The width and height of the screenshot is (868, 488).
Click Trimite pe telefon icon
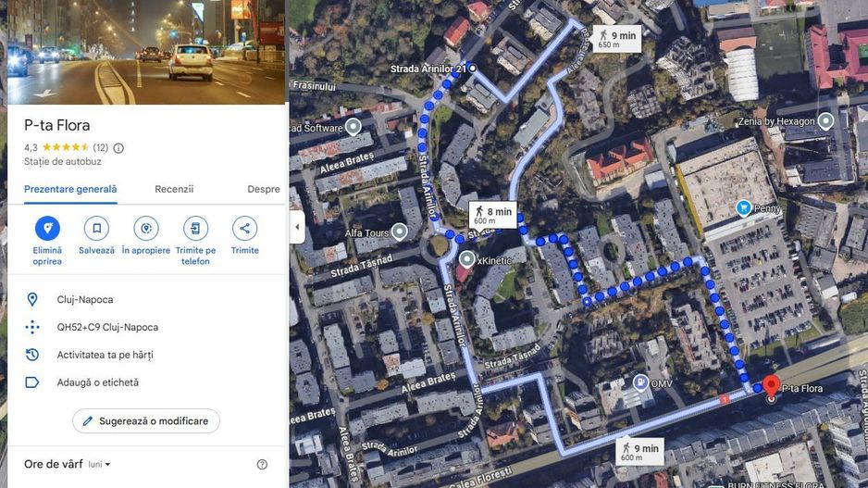tap(195, 228)
